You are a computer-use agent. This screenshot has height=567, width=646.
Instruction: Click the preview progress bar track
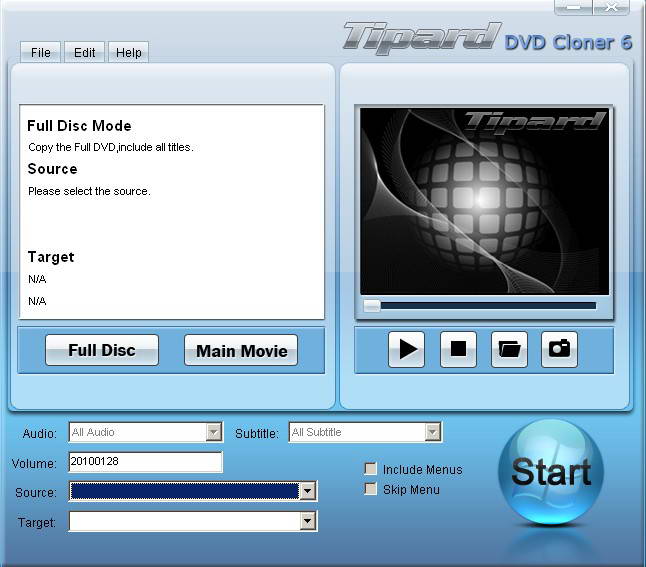[x=489, y=306]
